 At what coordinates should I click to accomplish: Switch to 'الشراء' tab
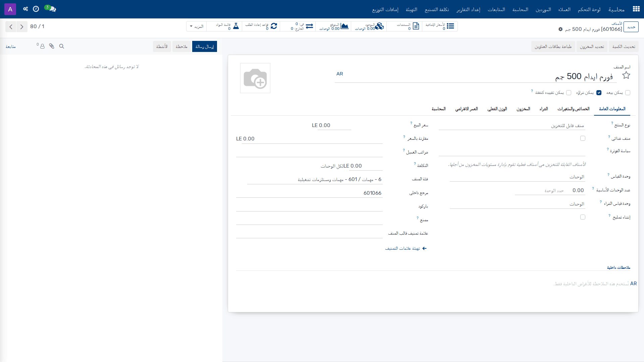tap(544, 109)
